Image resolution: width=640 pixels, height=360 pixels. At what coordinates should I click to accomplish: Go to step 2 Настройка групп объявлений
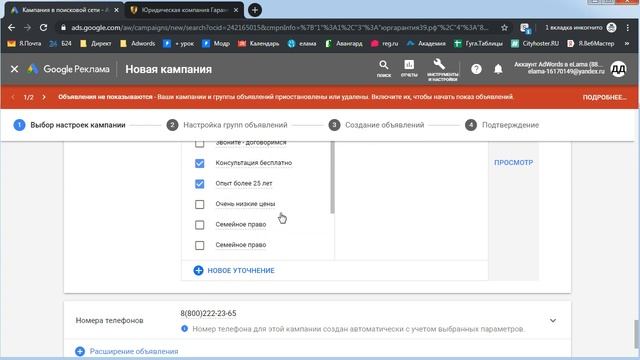(x=227, y=125)
